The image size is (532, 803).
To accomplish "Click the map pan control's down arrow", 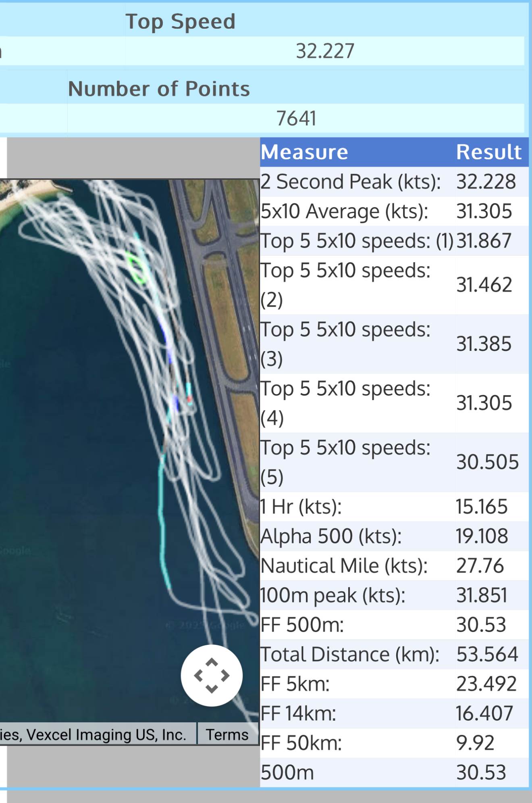I will pos(212,689).
